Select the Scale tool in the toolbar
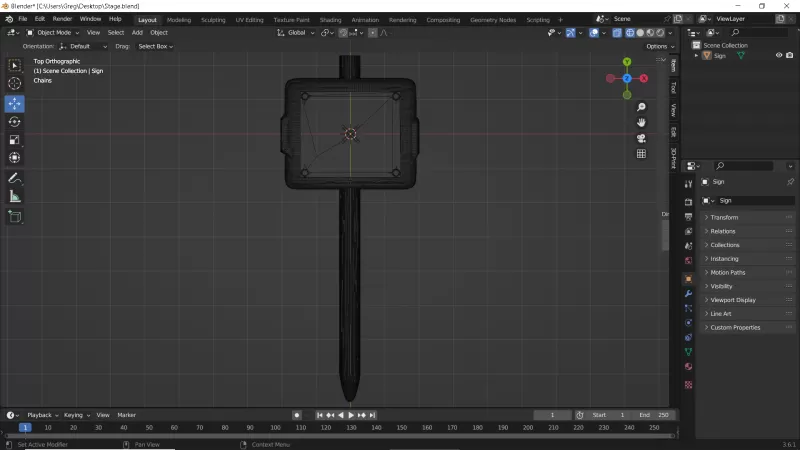The height and width of the screenshot is (450, 800). (x=15, y=139)
